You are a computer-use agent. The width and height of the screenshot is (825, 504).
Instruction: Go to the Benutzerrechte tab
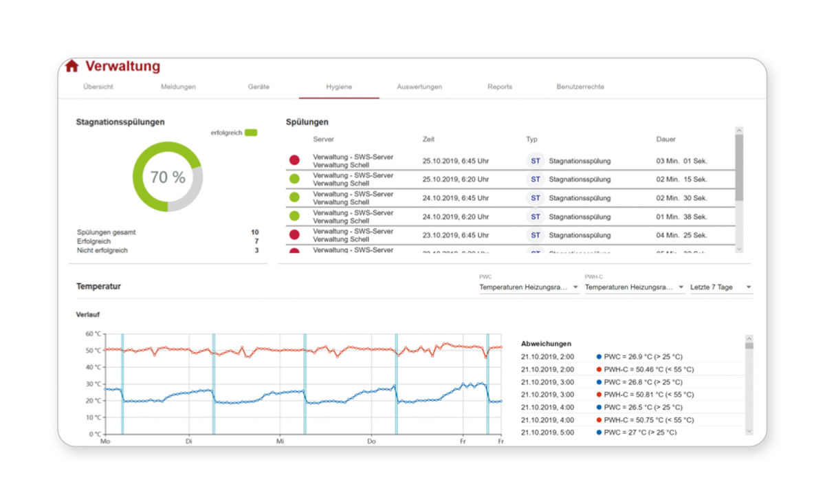580,87
